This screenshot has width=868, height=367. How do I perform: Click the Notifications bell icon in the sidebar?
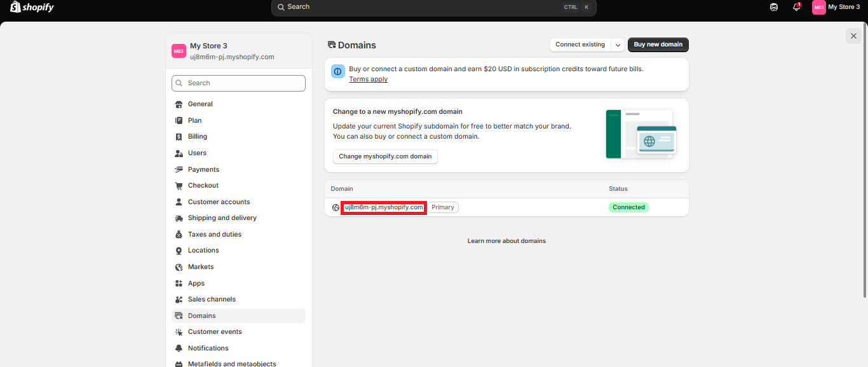point(179,349)
